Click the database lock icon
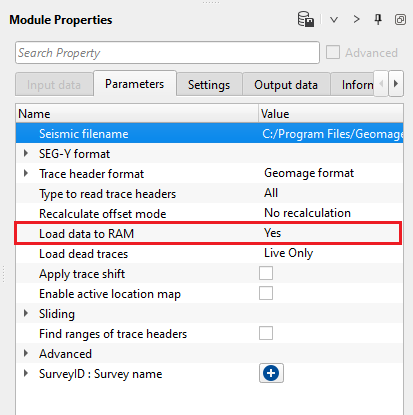 tap(306, 19)
